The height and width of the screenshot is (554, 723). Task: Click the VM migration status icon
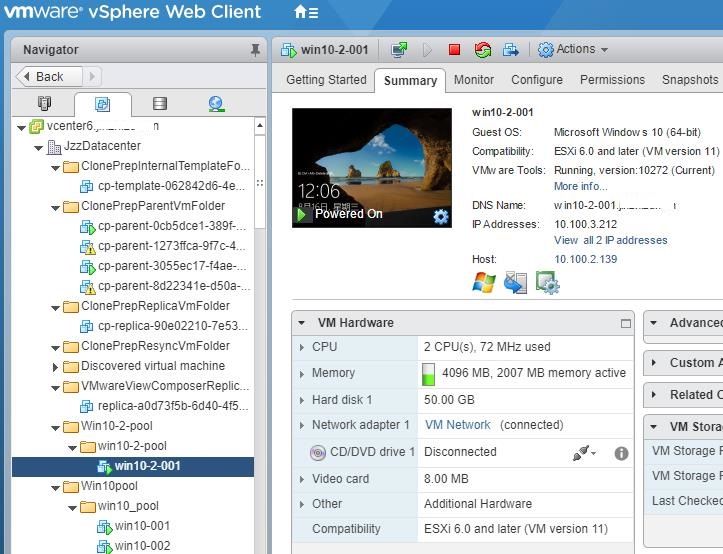tap(516, 282)
